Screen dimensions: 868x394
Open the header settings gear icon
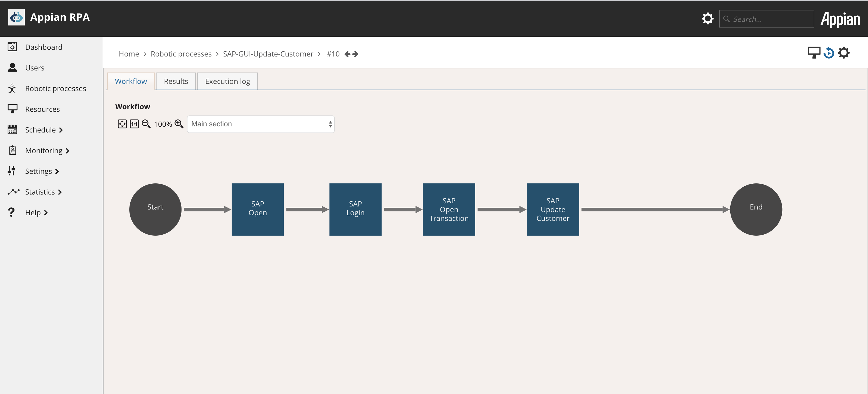[707, 19]
